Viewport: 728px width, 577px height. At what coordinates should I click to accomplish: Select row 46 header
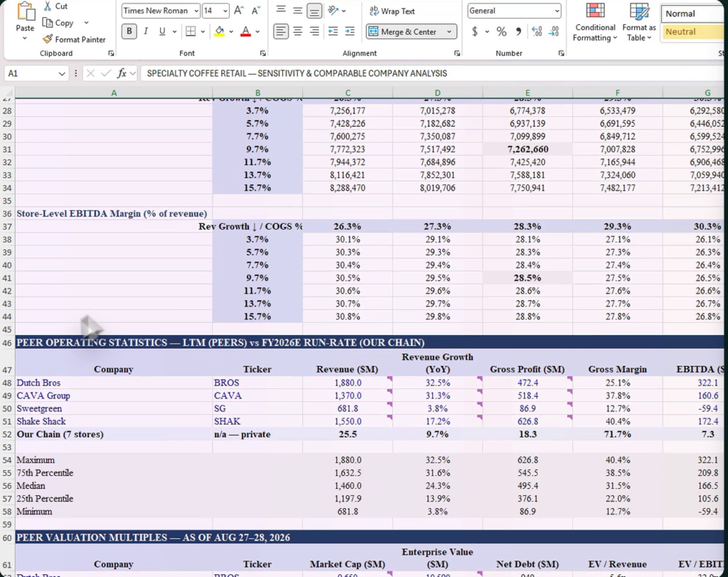tap(7, 343)
